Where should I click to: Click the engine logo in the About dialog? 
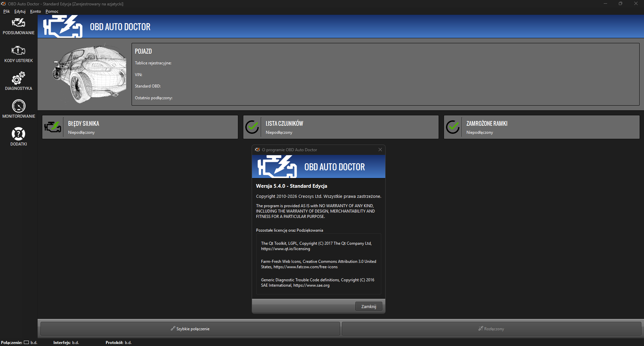277,166
